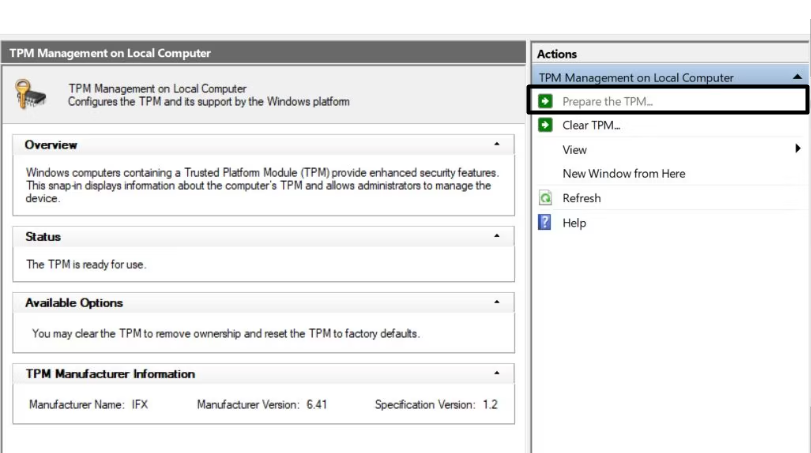811x453 pixels.
Task: Collapse the Available Options section
Action: 497,302
